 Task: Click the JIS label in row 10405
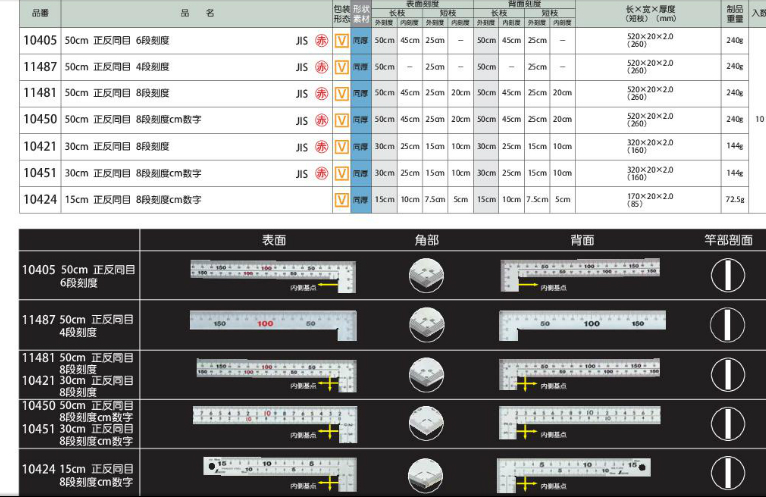tap(302, 41)
